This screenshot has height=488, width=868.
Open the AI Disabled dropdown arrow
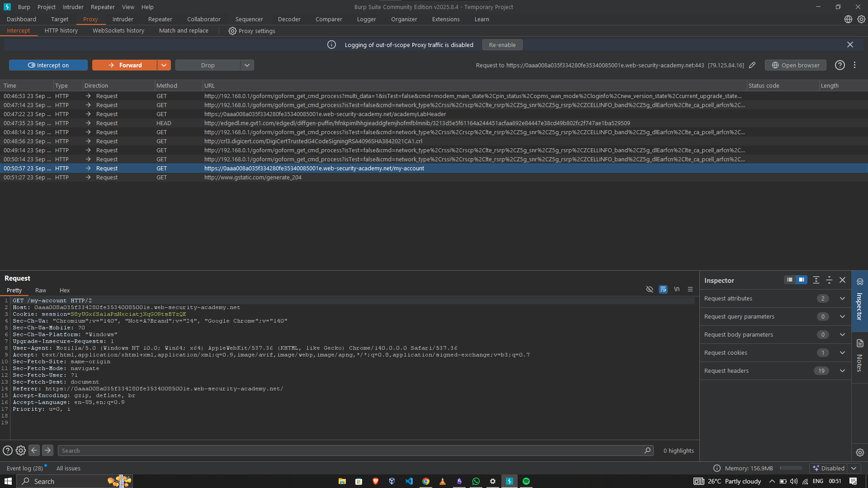point(854,468)
